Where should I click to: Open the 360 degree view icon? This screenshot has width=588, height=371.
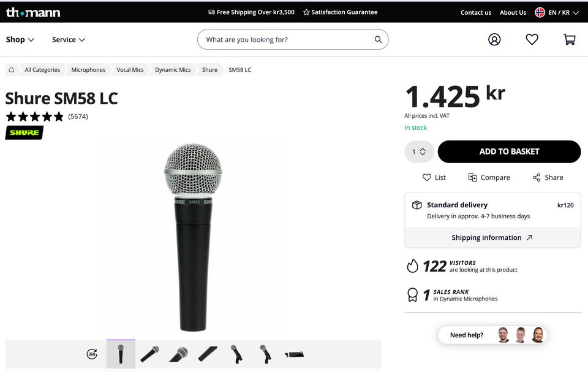pyautogui.click(x=92, y=354)
